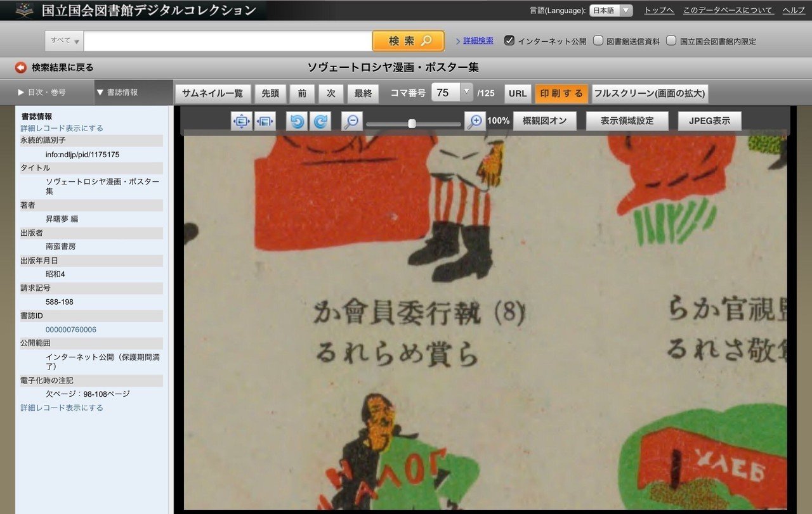This screenshot has height=514, width=812.
Task: Click 印刷する print button
Action: click(561, 93)
